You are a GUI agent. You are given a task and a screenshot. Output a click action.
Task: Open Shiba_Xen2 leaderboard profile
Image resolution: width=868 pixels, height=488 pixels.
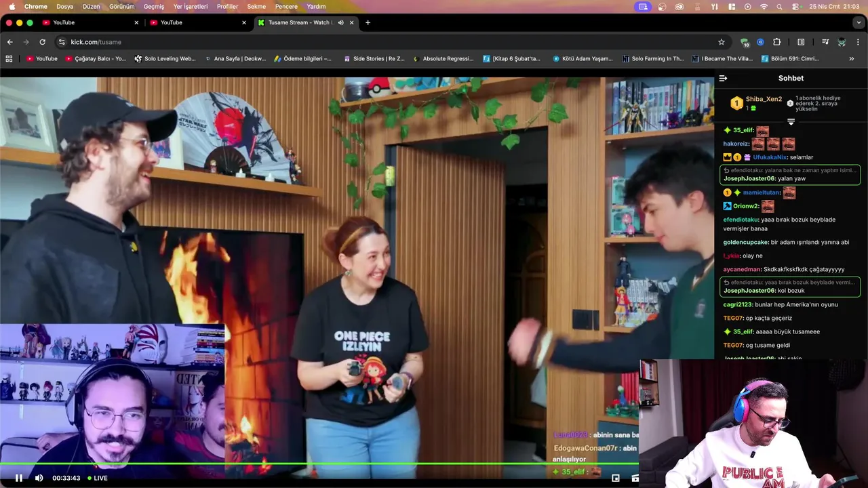click(x=764, y=99)
